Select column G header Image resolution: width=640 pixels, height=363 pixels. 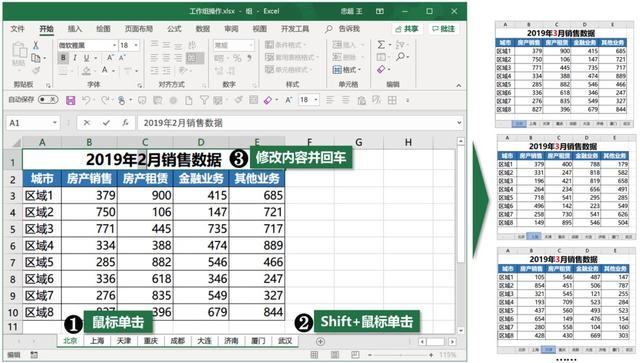358,143
